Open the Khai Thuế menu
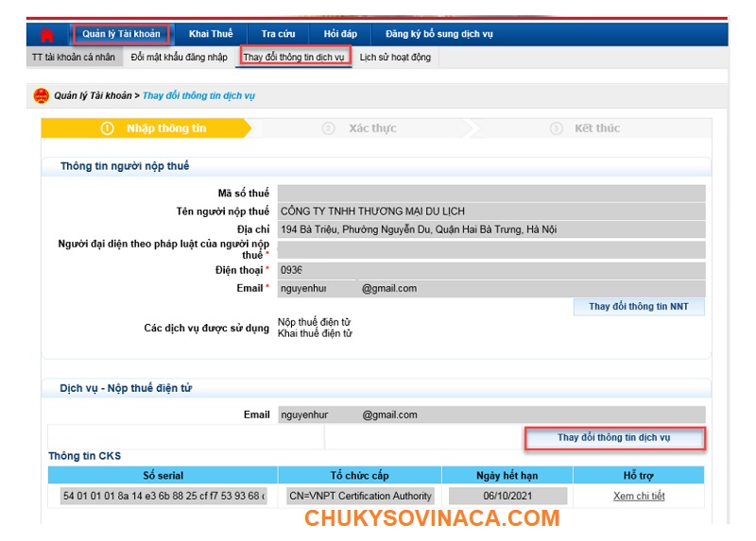 211,35
